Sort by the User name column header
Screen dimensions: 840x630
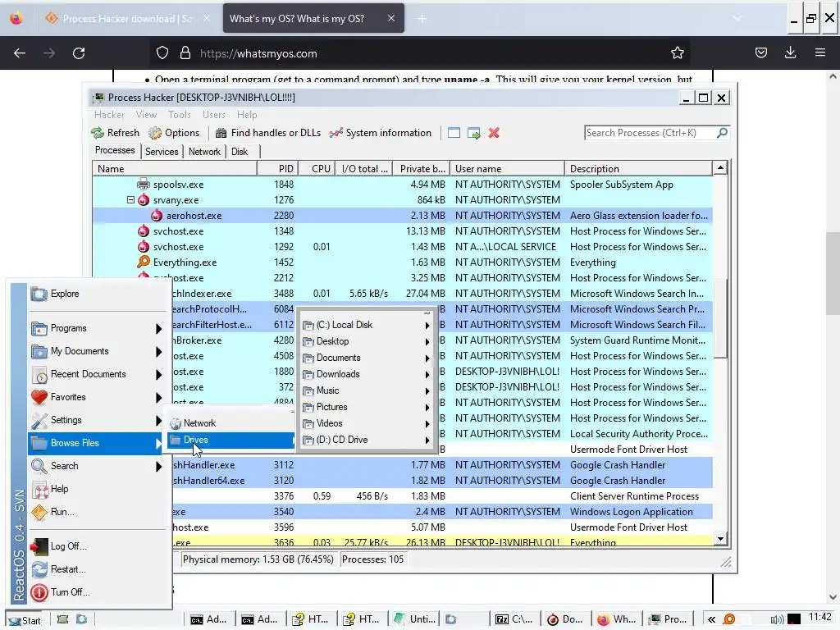507,169
